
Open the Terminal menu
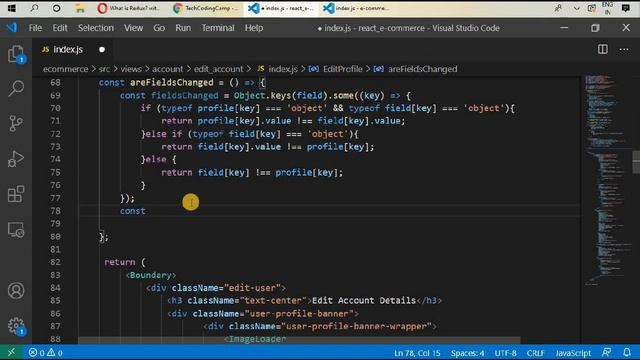[x=218, y=28]
